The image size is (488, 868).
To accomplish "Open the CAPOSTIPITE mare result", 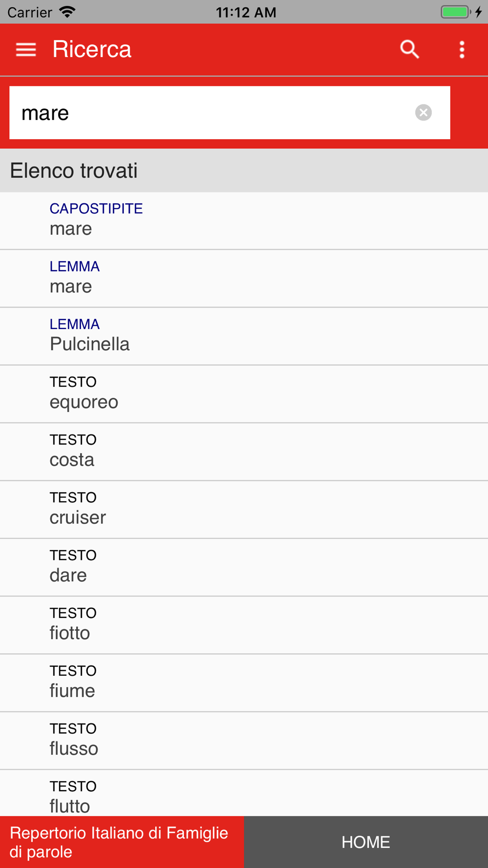I will (244, 220).
